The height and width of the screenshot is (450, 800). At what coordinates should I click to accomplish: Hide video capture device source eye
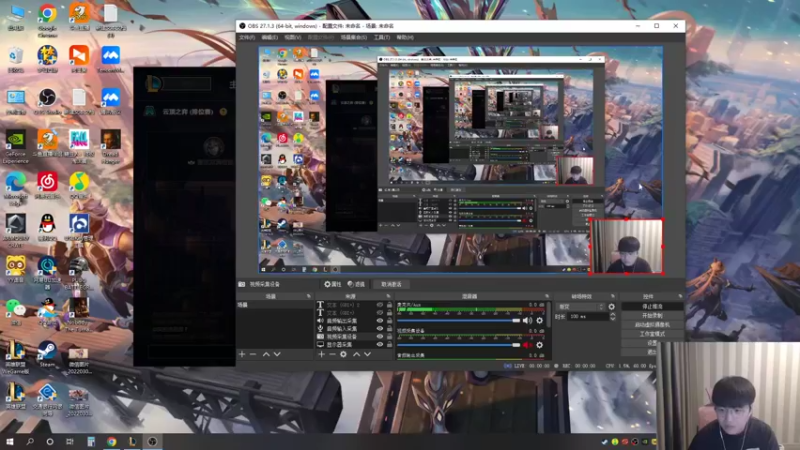[380, 337]
